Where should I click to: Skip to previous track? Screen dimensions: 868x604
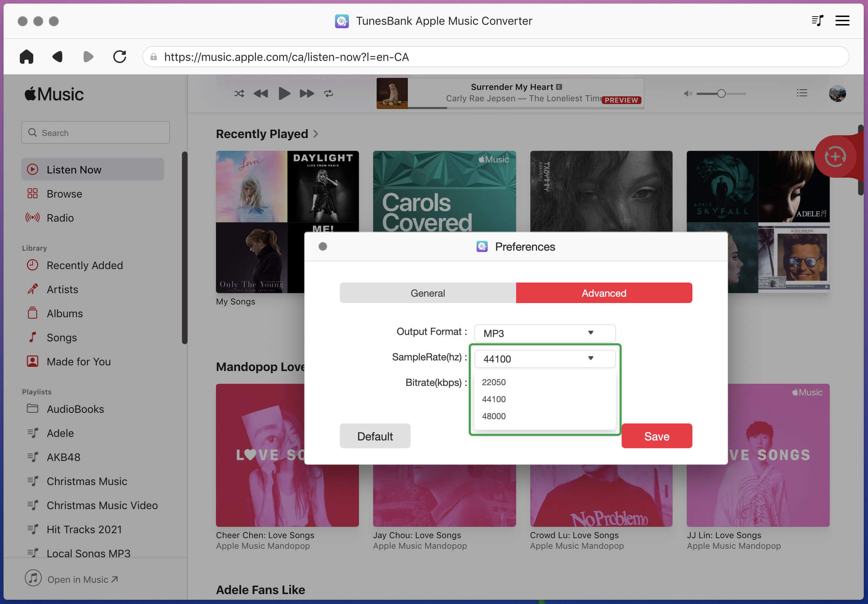[x=261, y=93]
